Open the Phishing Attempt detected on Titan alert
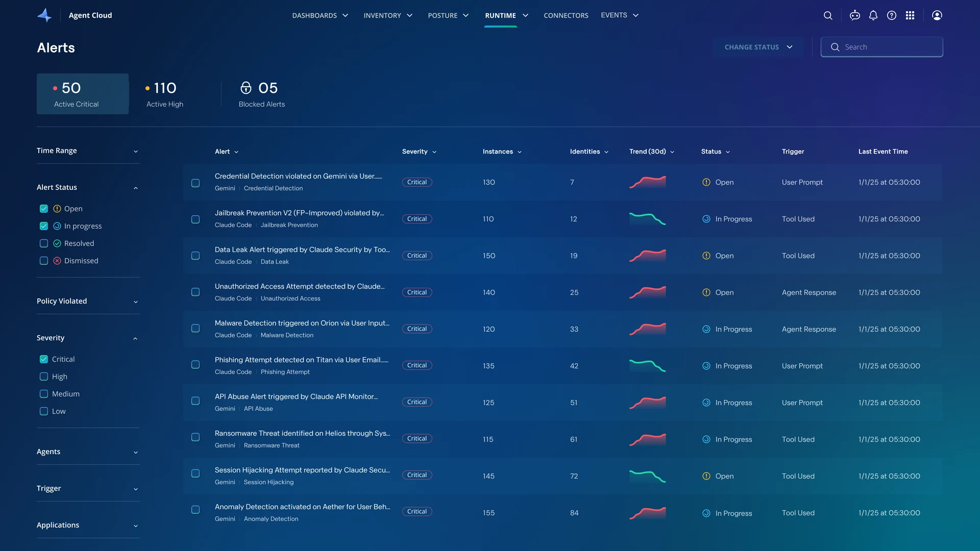980x551 pixels. click(x=302, y=360)
